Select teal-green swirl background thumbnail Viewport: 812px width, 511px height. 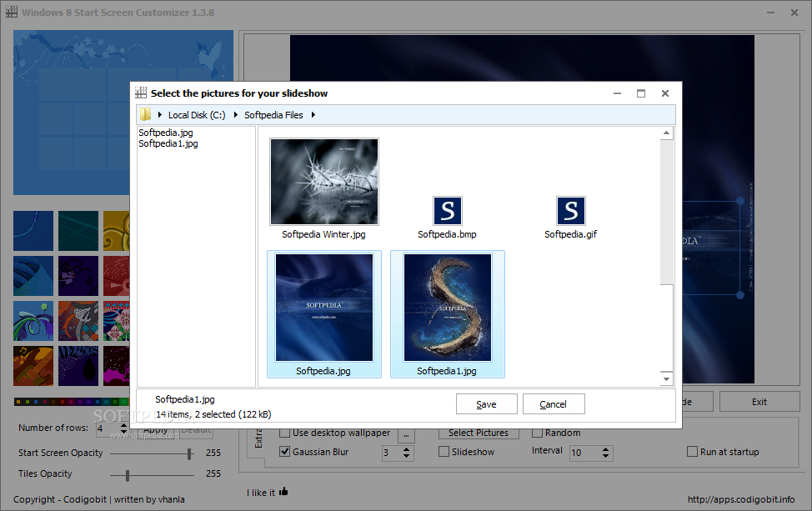(33, 321)
